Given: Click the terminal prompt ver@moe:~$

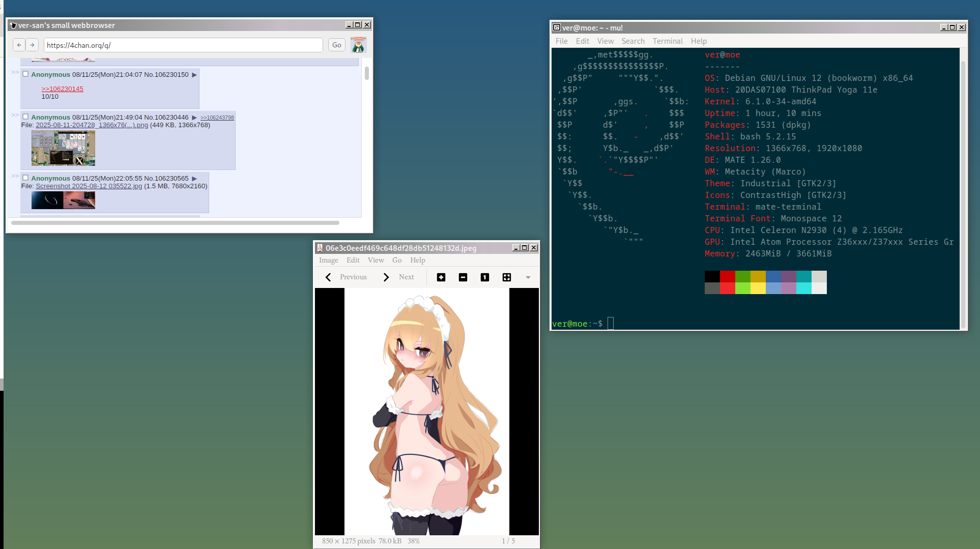Looking at the screenshot, I should [578, 324].
